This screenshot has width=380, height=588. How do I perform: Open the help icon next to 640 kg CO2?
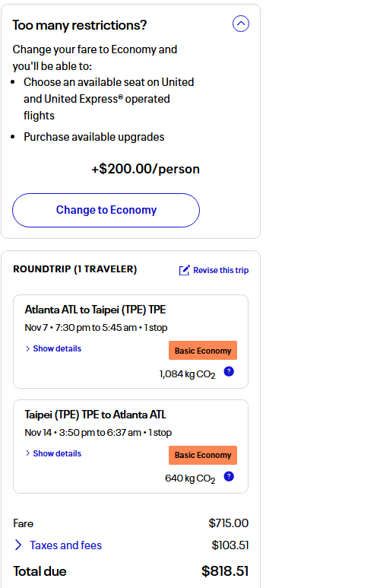pyautogui.click(x=229, y=476)
